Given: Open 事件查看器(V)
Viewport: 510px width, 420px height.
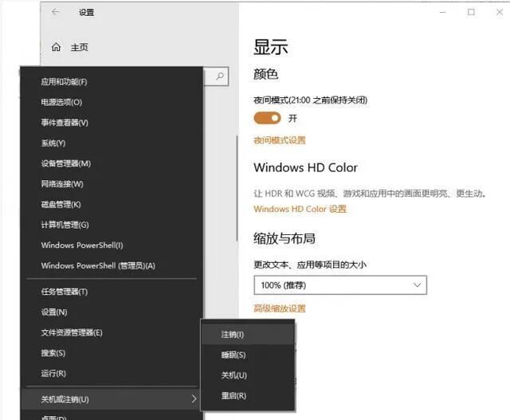Looking at the screenshot, I should coord(112,123).
